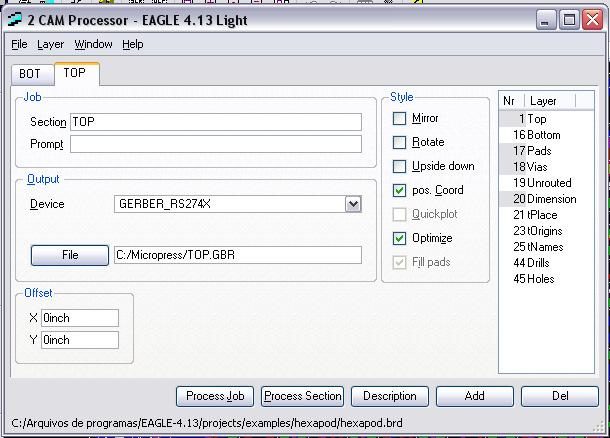Click the Nr column header
The width and height of the screenshot is (610, 438).
[512, 101]
